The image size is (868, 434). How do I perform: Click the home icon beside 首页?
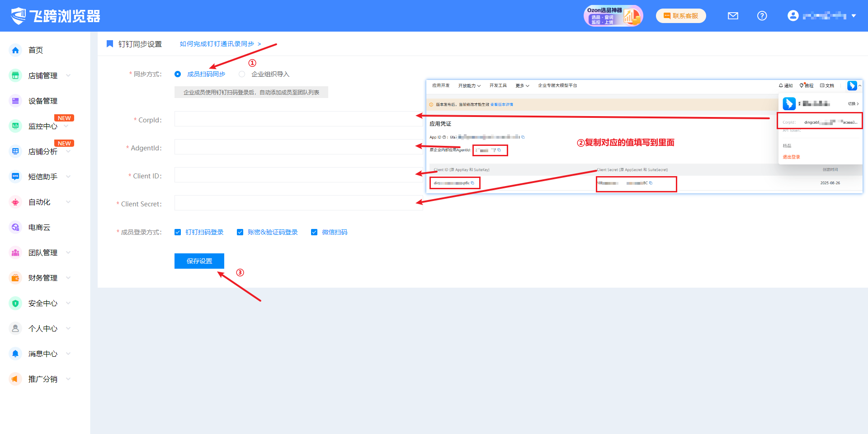15,50
